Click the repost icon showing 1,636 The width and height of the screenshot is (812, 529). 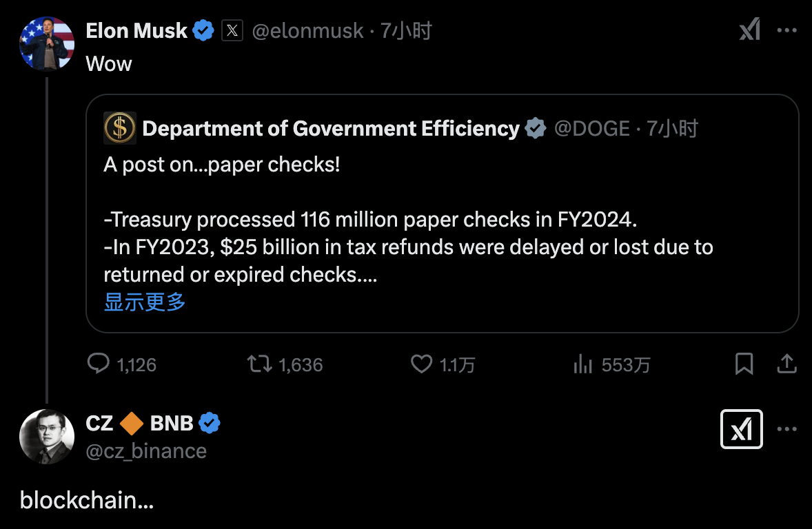[259, 364]
